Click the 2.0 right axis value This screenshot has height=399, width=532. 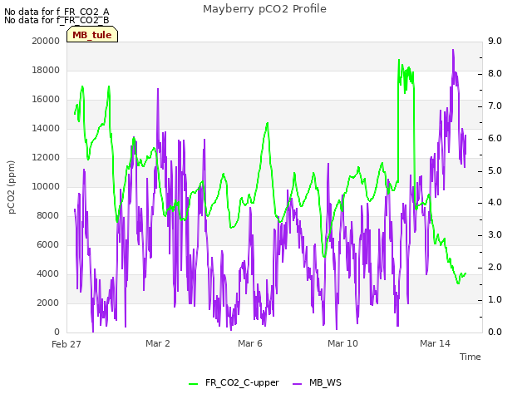point(495,268)
